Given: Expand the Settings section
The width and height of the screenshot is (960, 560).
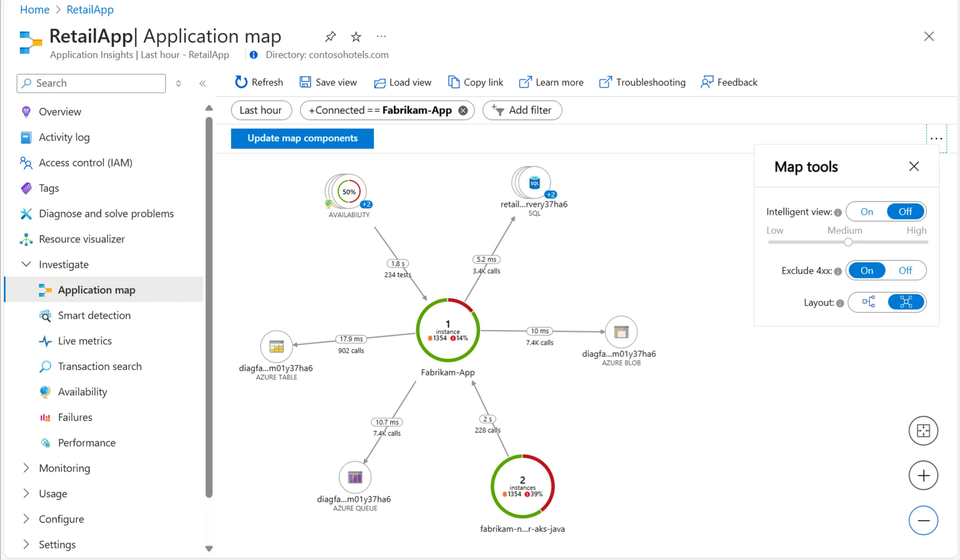Looking at the screenshot, I should coord(26,544).
